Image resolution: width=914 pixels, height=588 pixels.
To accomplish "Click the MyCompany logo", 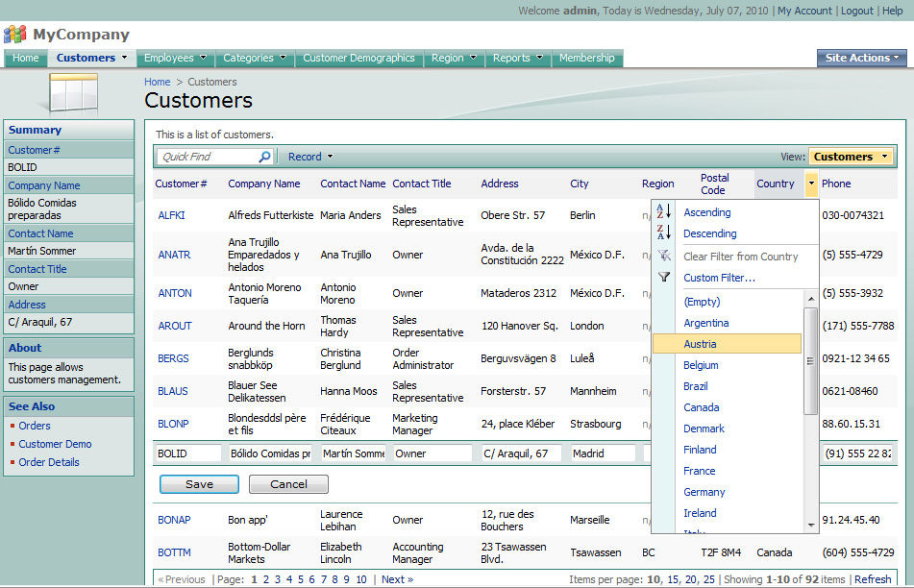I will click(x=17, y=34).
